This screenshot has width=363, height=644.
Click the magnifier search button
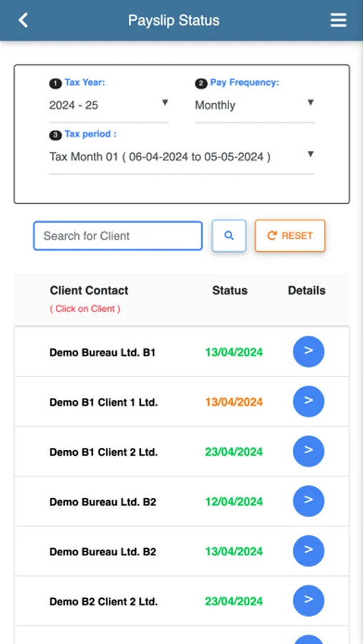229,235
